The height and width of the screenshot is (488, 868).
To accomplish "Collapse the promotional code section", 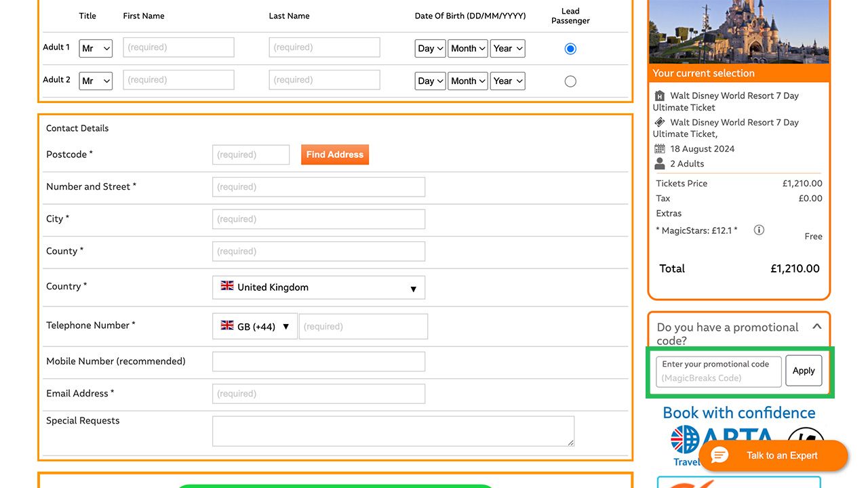I will coord(817,327).
